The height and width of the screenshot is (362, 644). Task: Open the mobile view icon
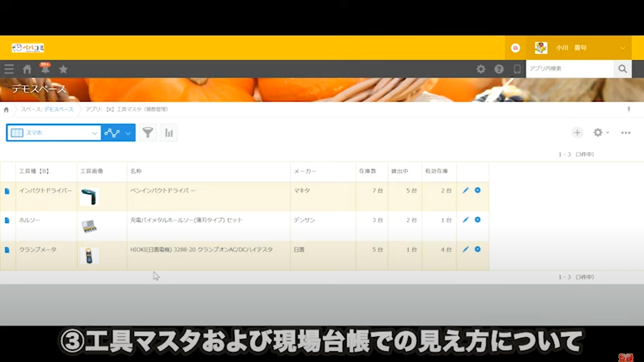point(517,69)
